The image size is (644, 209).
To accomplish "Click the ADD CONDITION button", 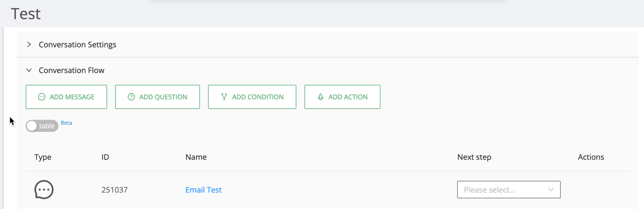I will click(252, 97).
